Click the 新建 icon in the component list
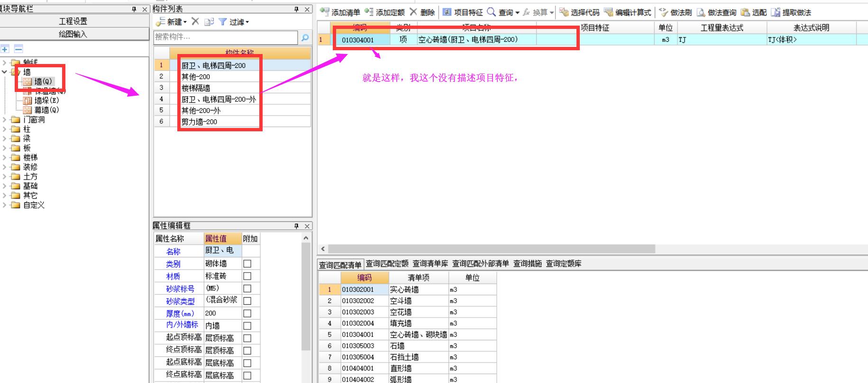 coord(160,22)
